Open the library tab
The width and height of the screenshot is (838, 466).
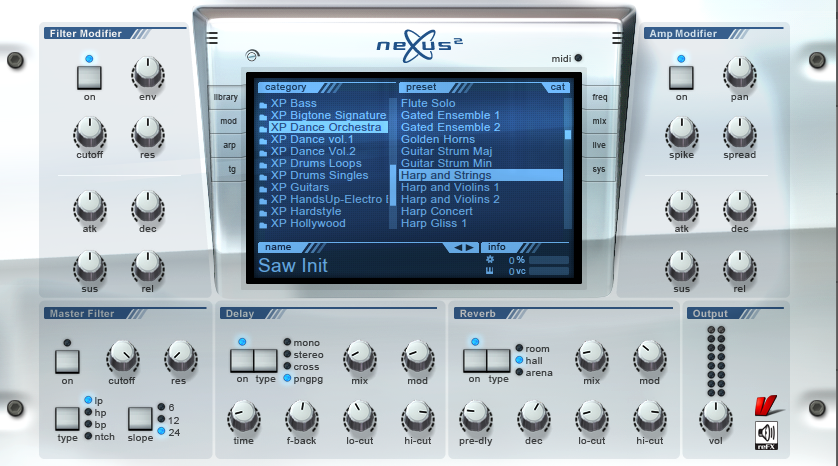(226, 97)
